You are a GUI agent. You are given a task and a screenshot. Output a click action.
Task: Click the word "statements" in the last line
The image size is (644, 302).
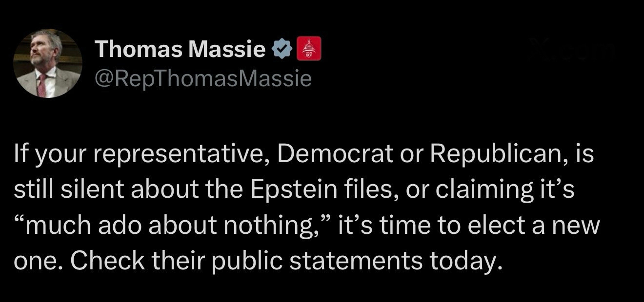pos(356,261)
